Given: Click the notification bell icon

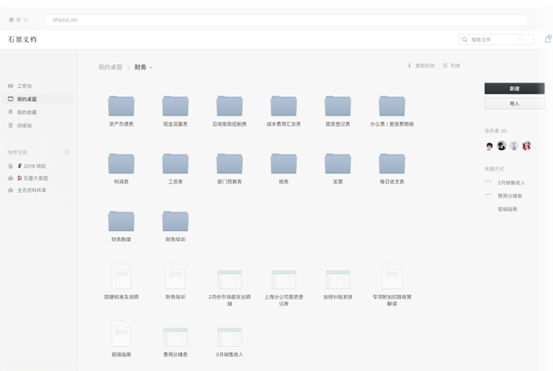Looking at the screenshot, I should click(548, 39).
